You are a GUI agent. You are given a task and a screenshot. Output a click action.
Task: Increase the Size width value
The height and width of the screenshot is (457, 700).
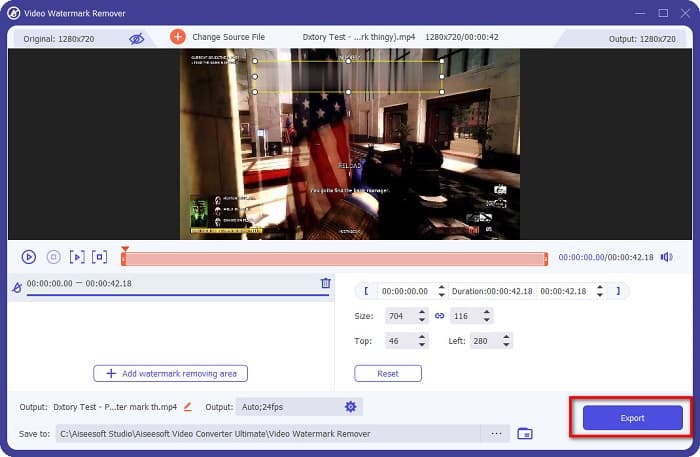pyautogui.click(x=422, y=312)
